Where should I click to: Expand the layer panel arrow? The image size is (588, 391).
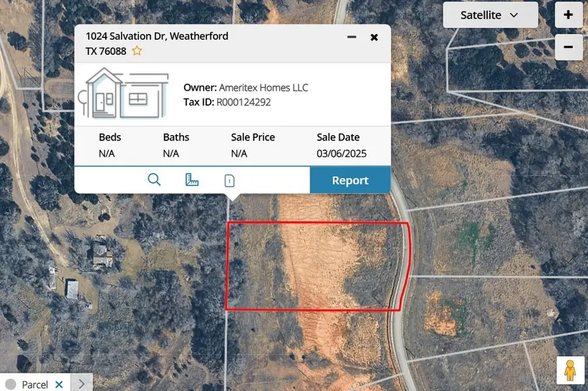pos(82,384)
